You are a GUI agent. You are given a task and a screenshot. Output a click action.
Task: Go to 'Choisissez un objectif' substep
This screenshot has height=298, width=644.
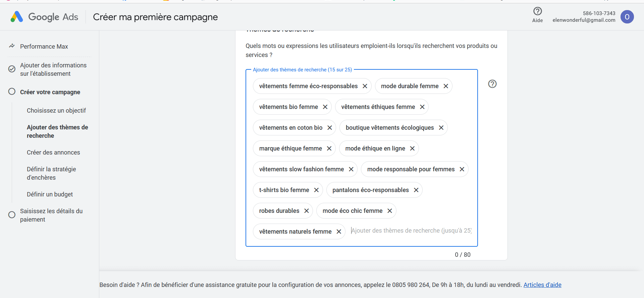point(56,111)
